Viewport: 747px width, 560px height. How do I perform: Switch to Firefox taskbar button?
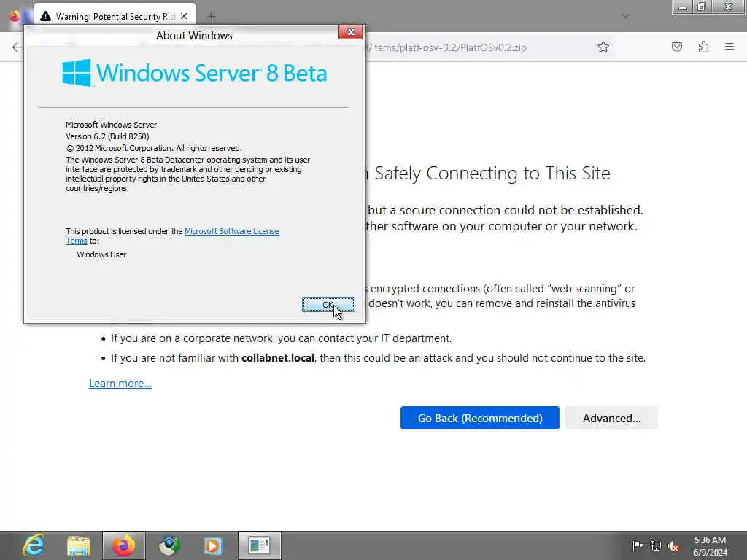coord(124,545)
